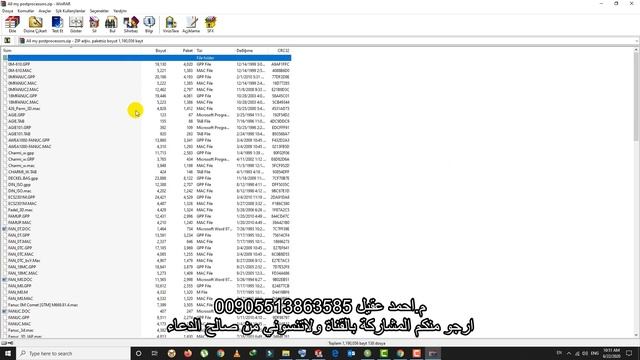Launch the Sihirbaz wizard icon
Screen dimensions: 640x360
(131, 24)
